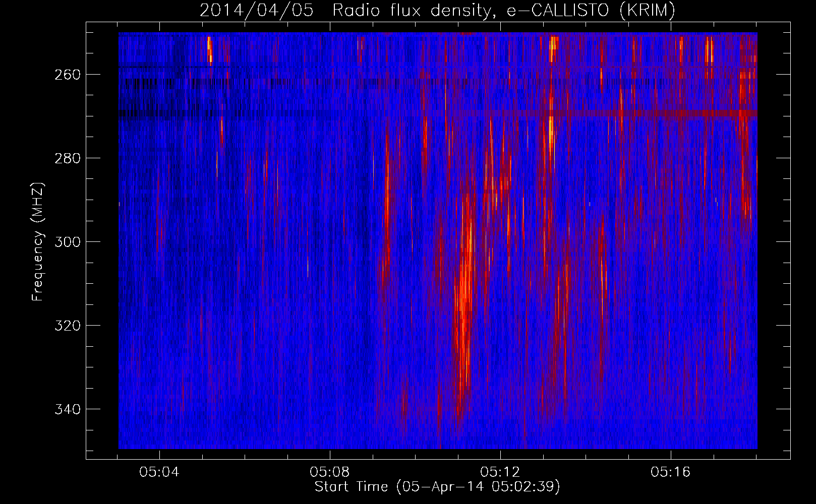
Task: Click the 05:16 time tick label
Action: click(671, 472)
